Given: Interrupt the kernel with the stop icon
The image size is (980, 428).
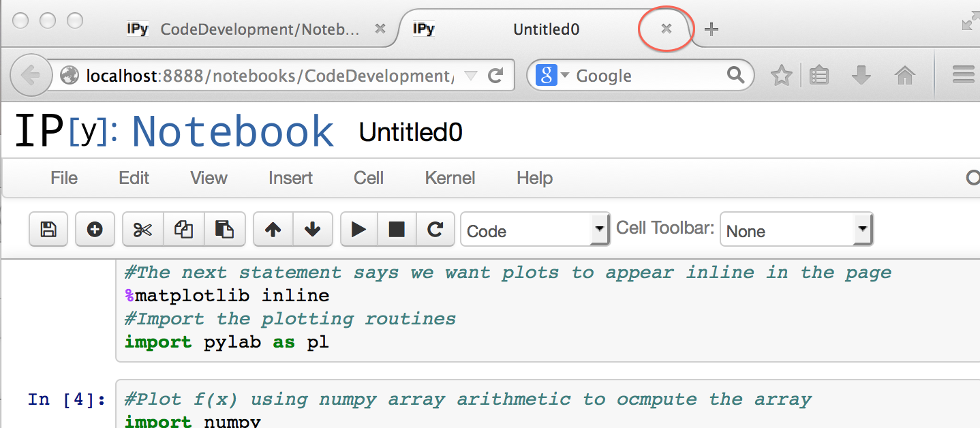Looking at the screenshot, I should 397,230.
